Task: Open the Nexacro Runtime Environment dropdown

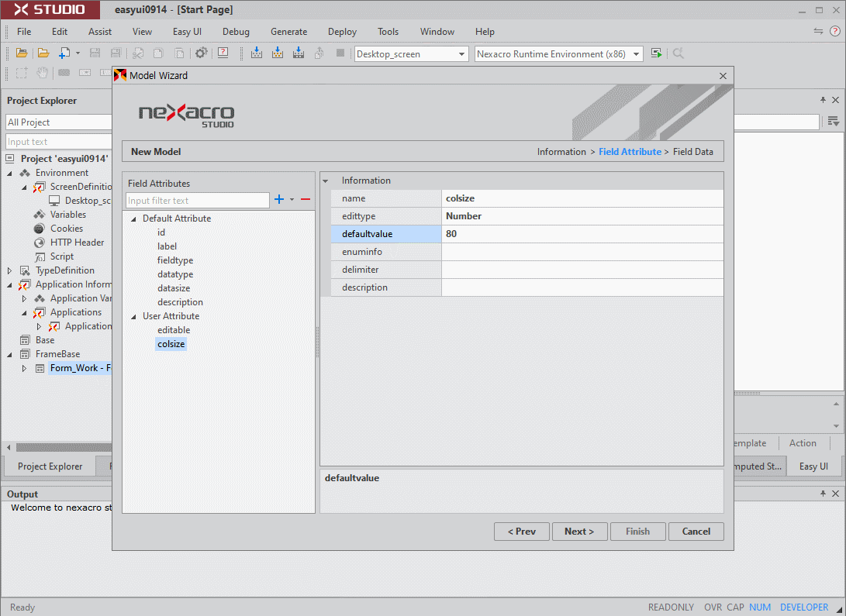Action: (637, 54)
